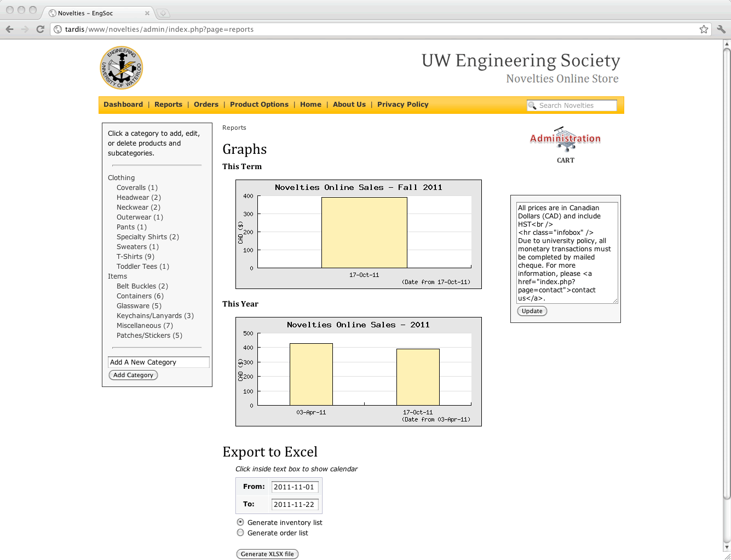Open the Items category
731x560 pixels.
pos(117,276)
